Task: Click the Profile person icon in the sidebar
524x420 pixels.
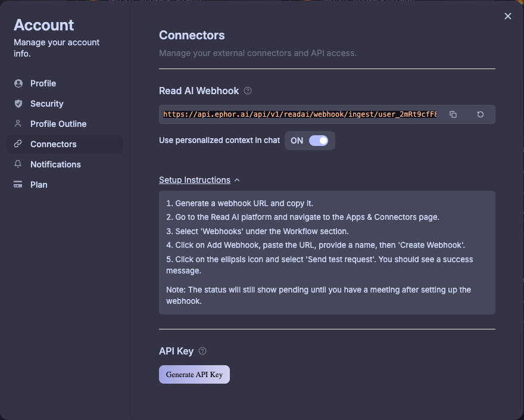Action: coord(18,83)
